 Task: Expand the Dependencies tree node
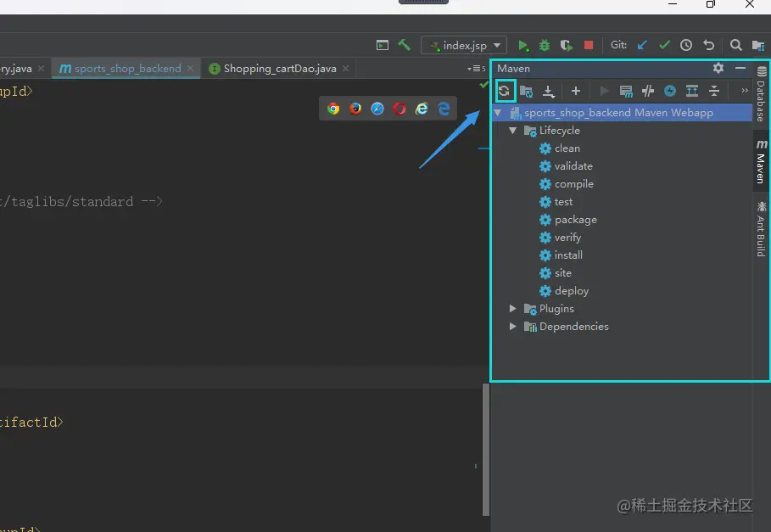[513, 326]
